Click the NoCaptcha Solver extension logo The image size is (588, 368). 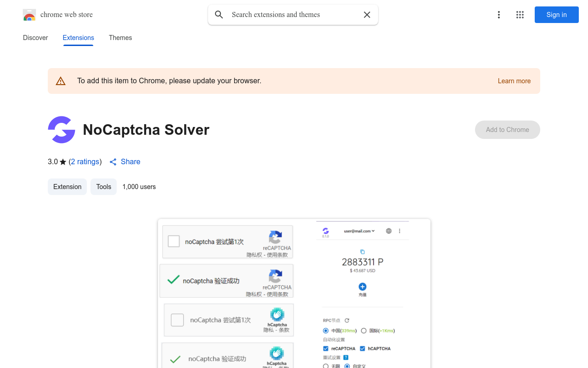click(61, 130)
